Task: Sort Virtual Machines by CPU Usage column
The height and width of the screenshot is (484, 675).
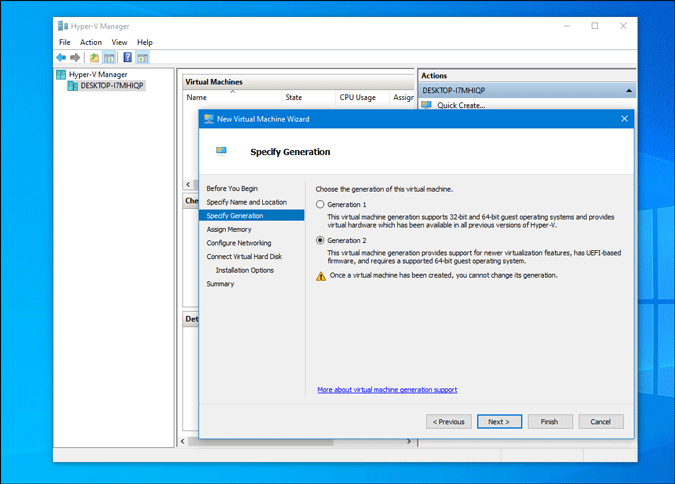Action: tap(362, 97)
